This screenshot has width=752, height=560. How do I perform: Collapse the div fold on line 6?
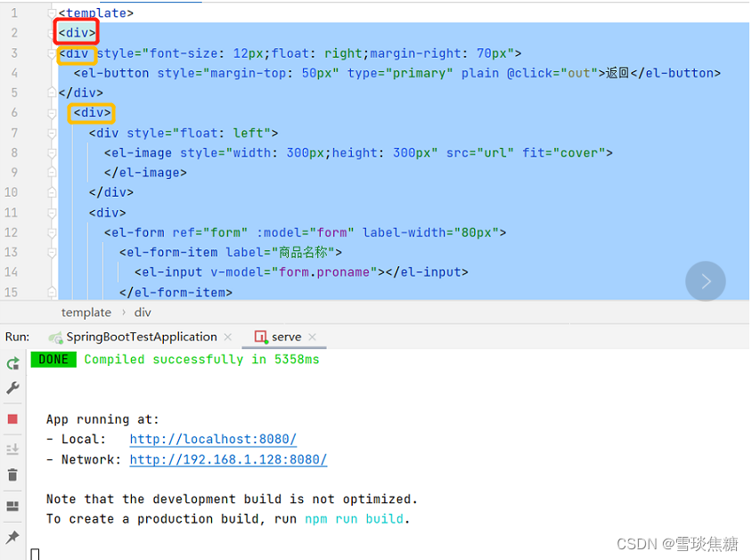[x=52, y=113]
